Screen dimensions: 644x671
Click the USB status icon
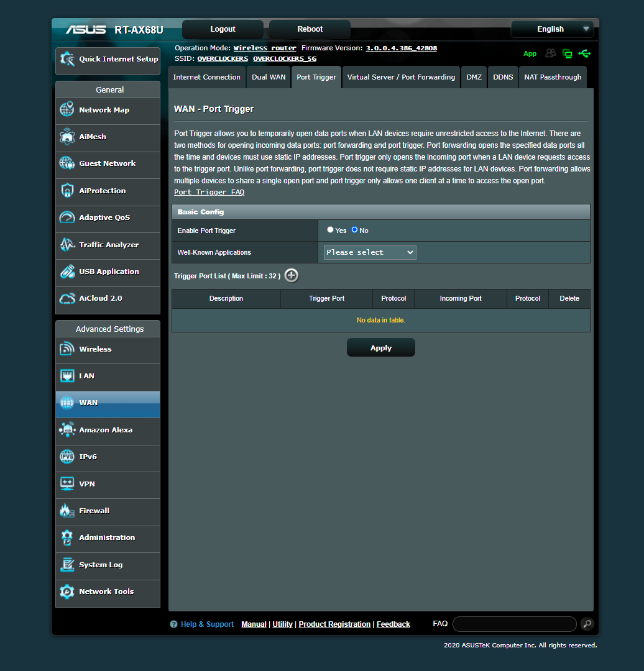coord(584,53)
